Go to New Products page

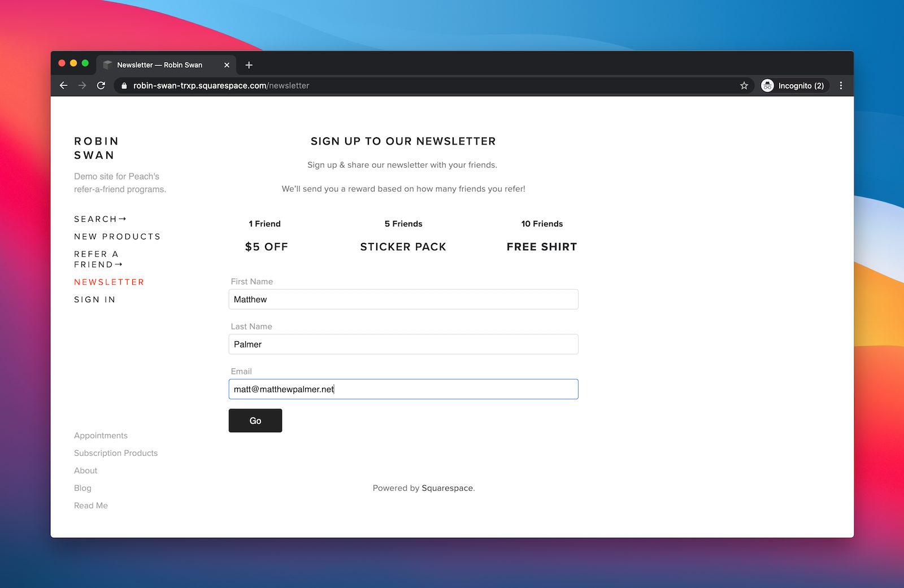coord(118,237)
